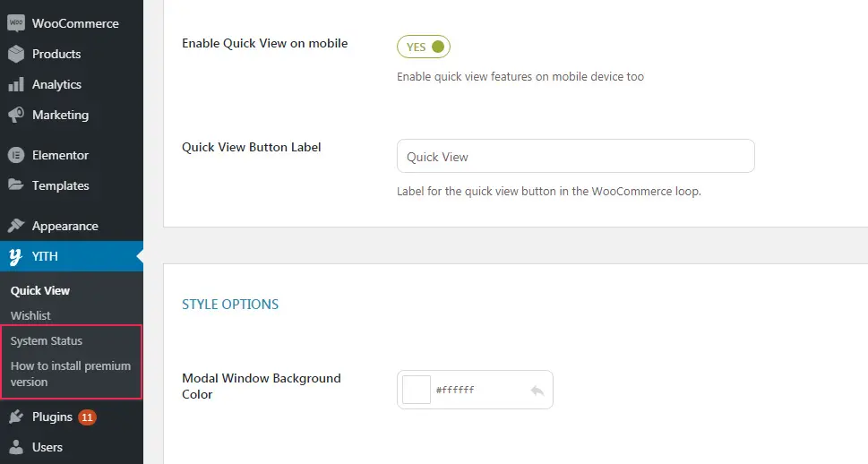Image resolution: width=868 pixels, height=464 pixels.
Task: Click the Products box icon
Action: point(16,54)
